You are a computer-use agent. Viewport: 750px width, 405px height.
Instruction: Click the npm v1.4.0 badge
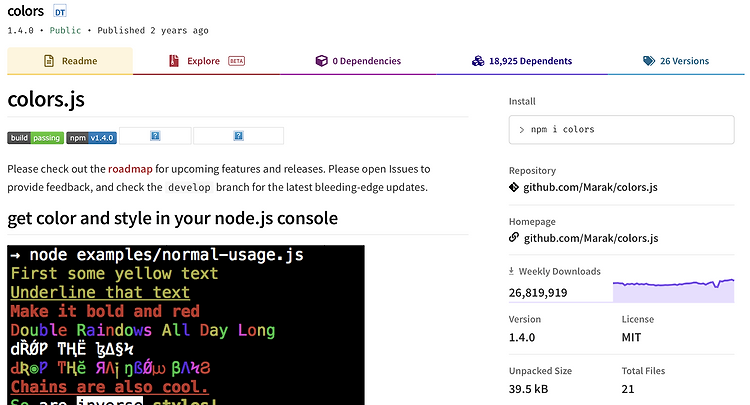[x=91, y=138]
